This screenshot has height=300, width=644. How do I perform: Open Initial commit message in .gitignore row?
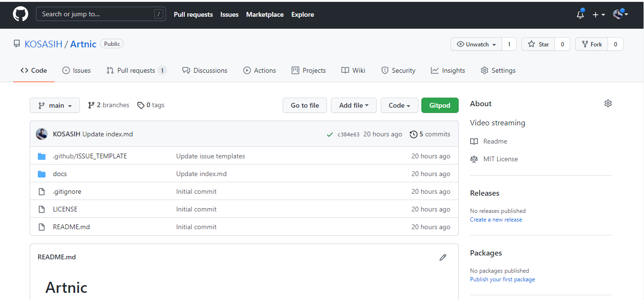coord(196,191)
